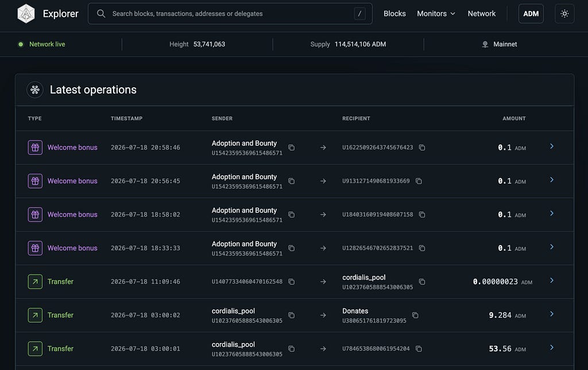Open details chevron for the 18:33:33 operation
588x370 pixels.
click(x=552, y=247)
